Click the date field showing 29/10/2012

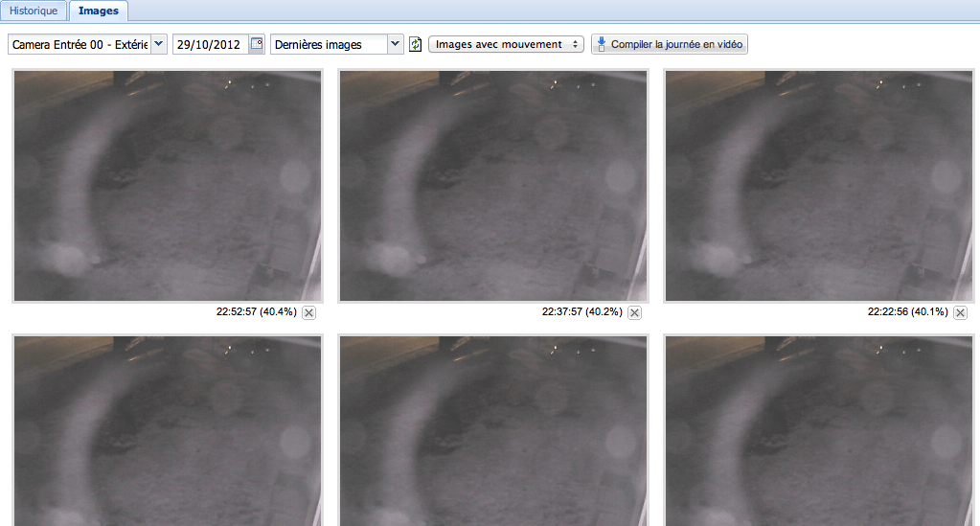211,44
